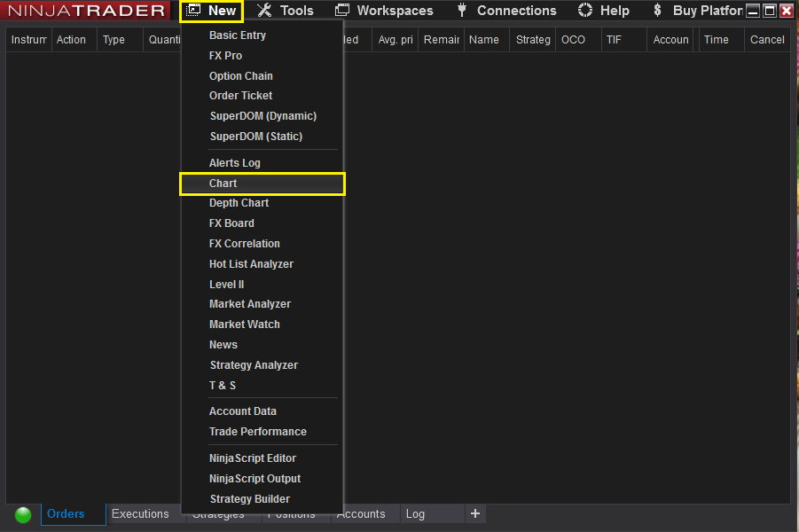
Task: Click the Help lifebuoy icon
Action: [x=585, y=11]
